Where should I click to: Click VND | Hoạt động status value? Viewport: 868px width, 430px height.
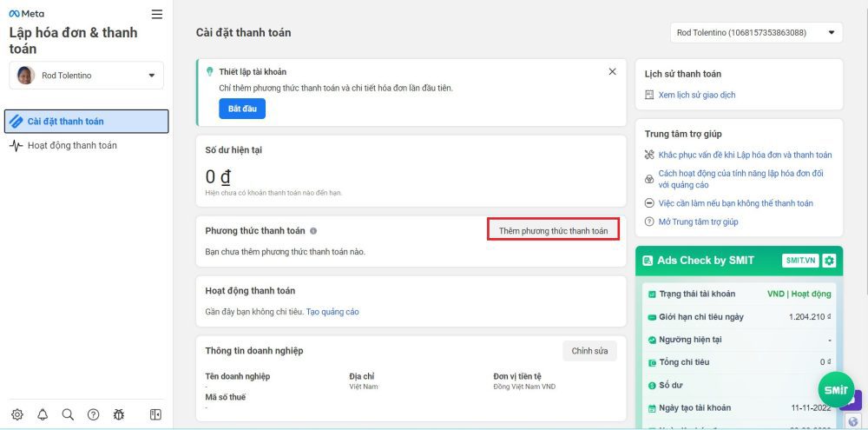pos(799,294)
